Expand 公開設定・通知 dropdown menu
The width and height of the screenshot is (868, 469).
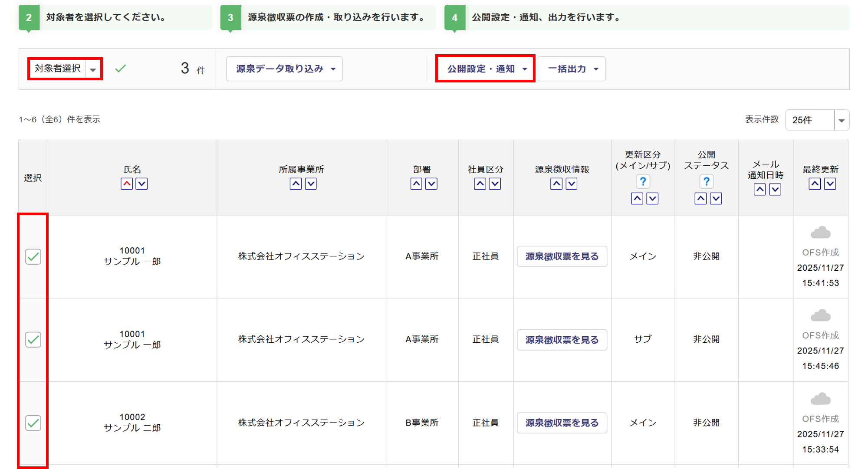tap(486, 69)
